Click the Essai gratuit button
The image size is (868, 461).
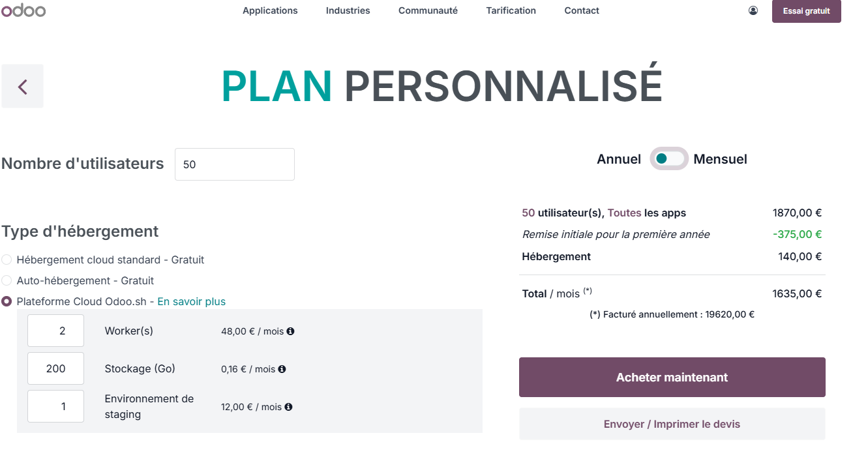coord(806,11)
